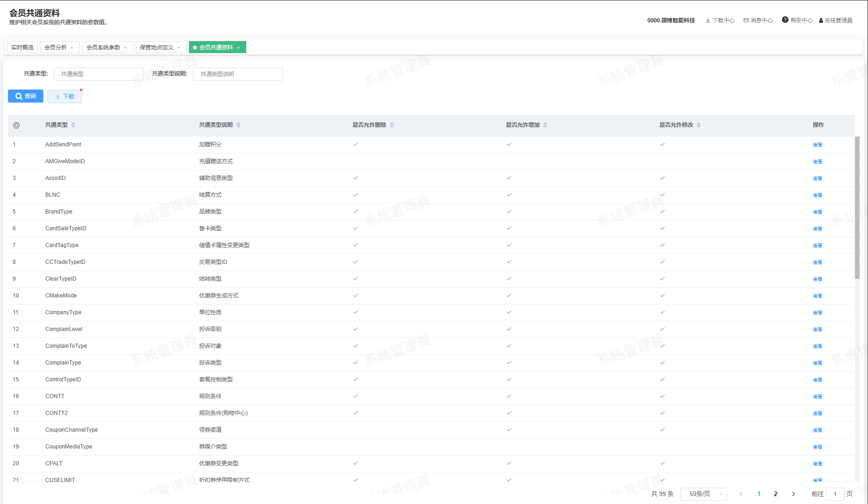Click the 优惠券生成方式 description cell
Image resolution: width=868 pixels, height=504 pixels.
pos(219,296)
